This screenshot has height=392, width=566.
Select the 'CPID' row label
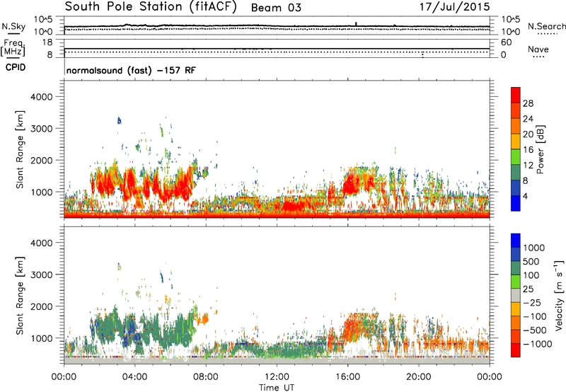coord(16,67)
